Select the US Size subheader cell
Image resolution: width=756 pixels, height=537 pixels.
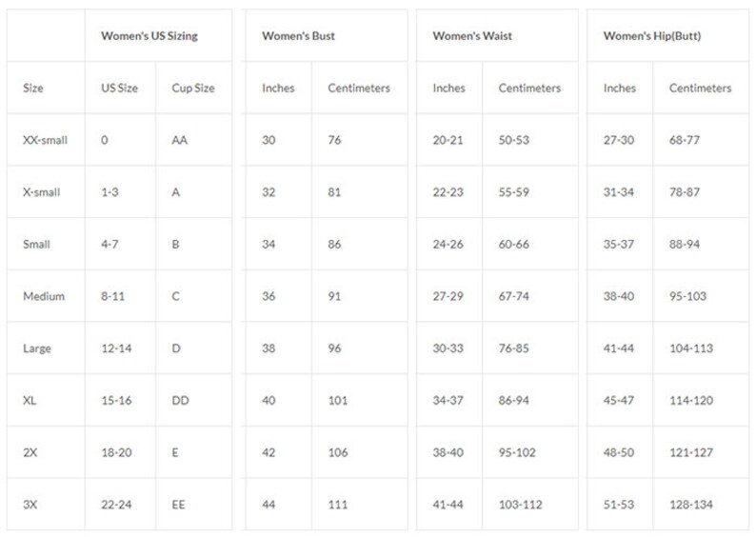119,89
